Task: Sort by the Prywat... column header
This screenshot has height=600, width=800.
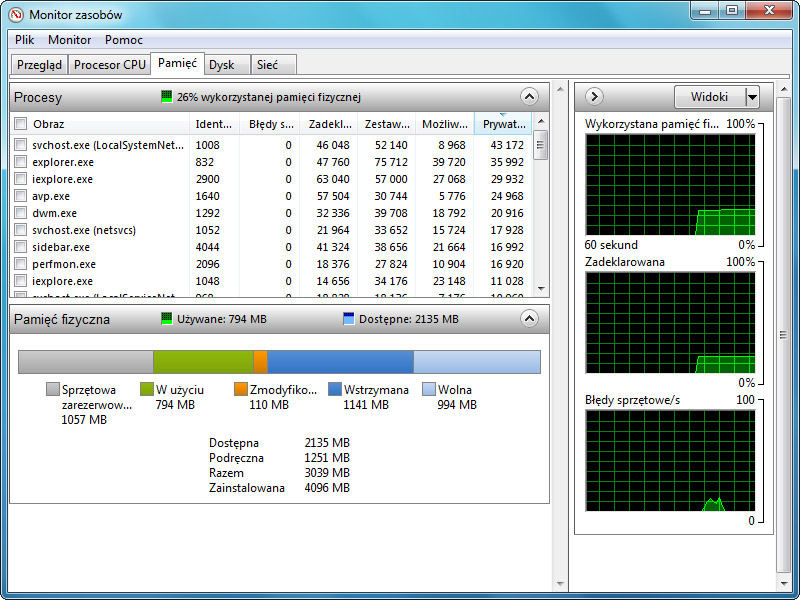Action: click(503, 124)
